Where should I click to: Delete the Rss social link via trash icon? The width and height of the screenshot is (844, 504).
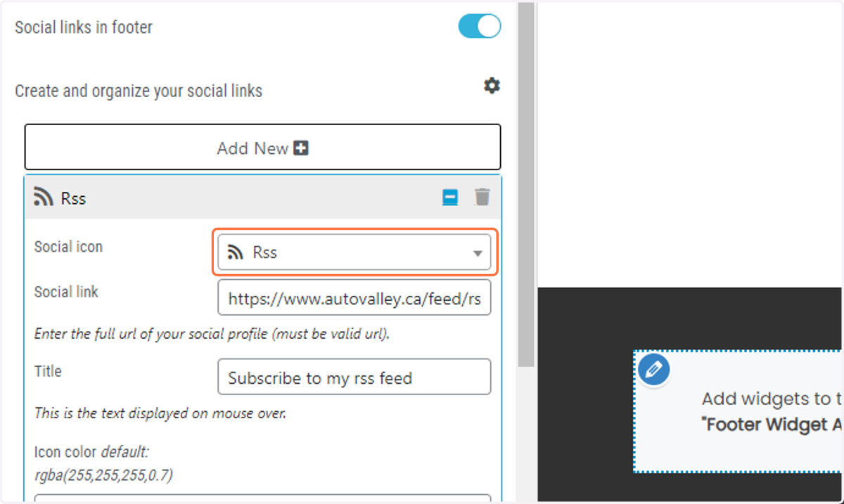482,197
